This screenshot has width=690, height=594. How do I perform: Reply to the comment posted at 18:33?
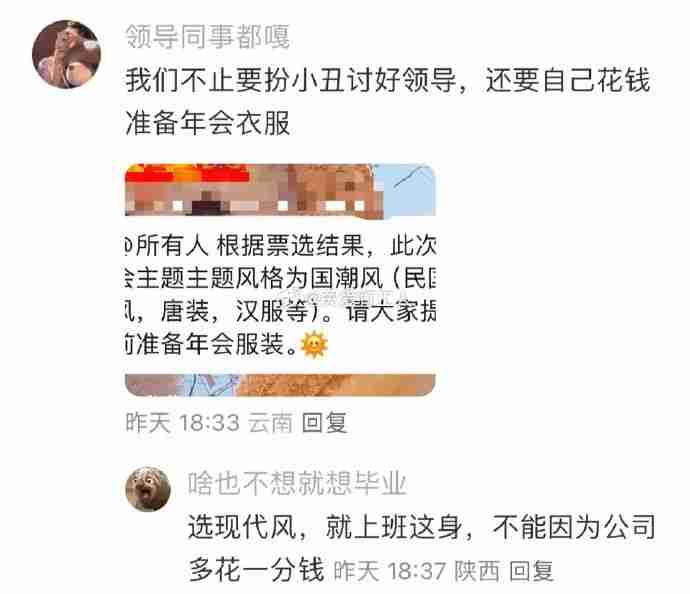324,423
